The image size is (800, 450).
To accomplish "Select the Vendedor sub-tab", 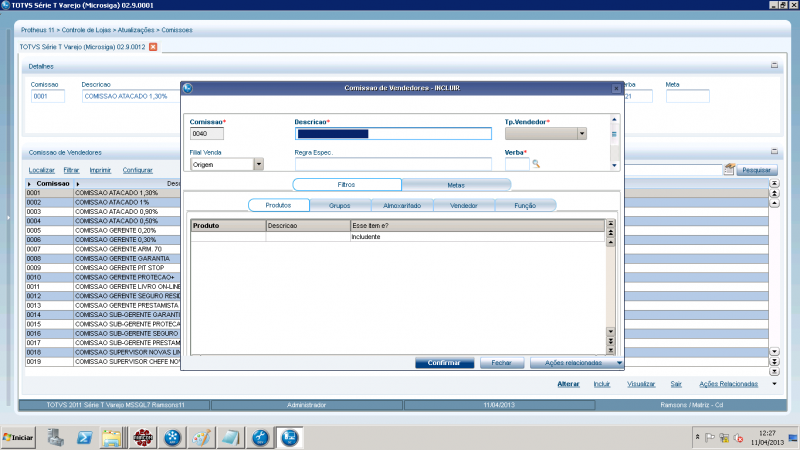I will [464, 205].
